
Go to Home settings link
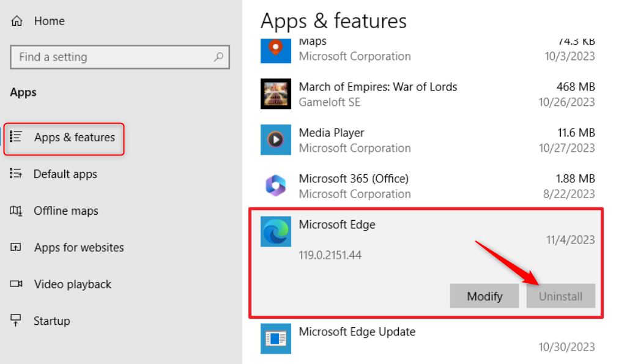tap(49, 21)
